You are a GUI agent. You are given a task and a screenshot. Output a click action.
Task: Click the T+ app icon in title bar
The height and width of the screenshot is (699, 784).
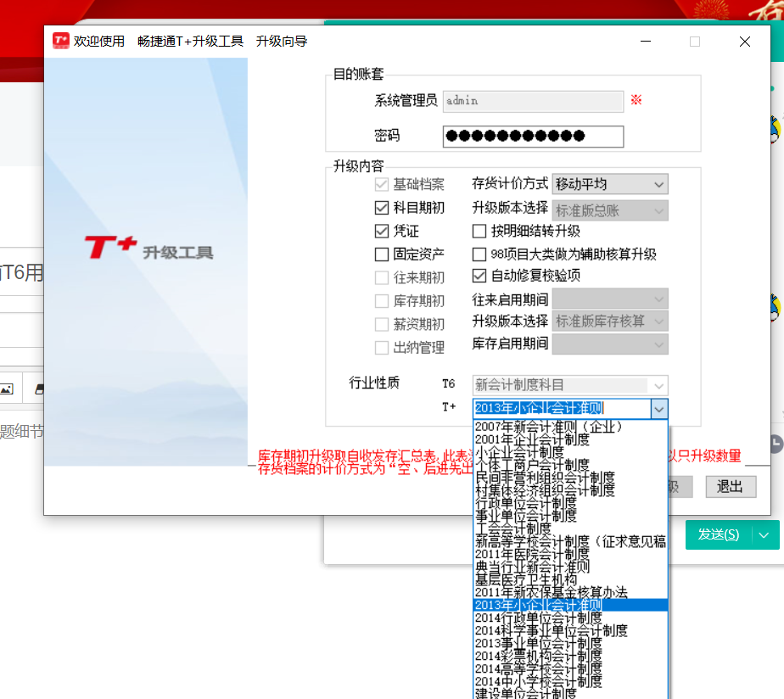tap(61, 41)
